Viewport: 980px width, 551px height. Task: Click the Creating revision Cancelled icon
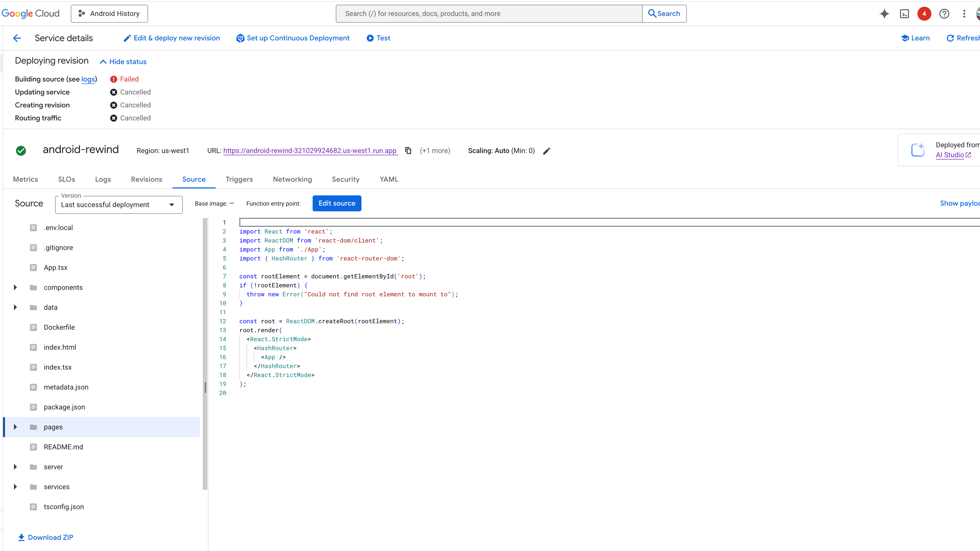[x=113, y=105]
